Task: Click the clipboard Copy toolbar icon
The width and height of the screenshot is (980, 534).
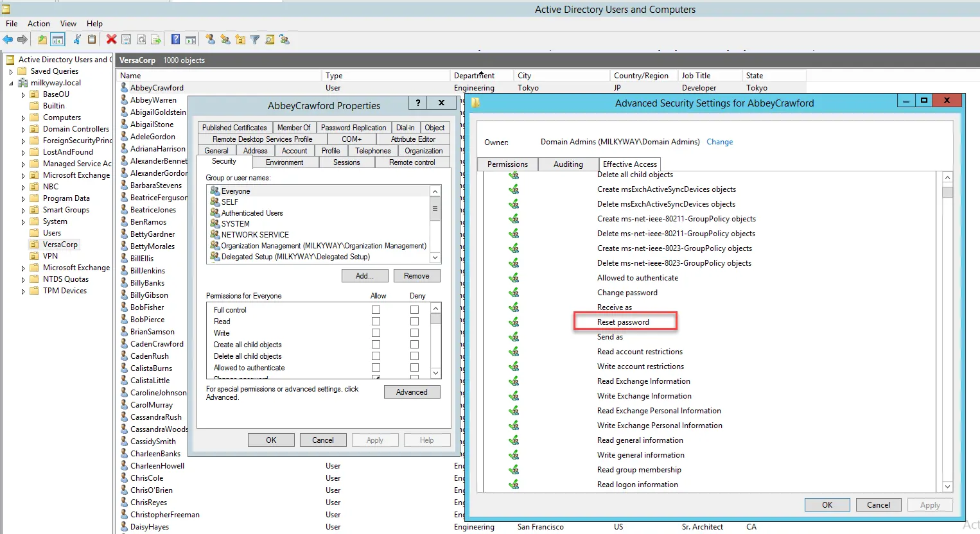Action: [92, 40]
